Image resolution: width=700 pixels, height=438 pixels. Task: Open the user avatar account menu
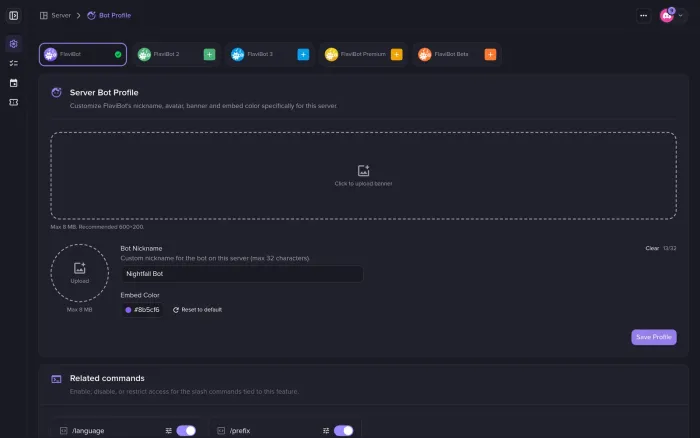[x=672, y=16]
